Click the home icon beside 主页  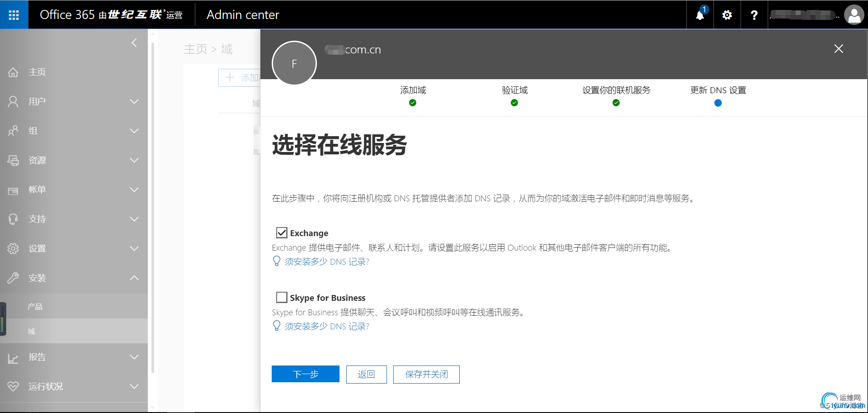pyautogui.click(x=13, y=72)
